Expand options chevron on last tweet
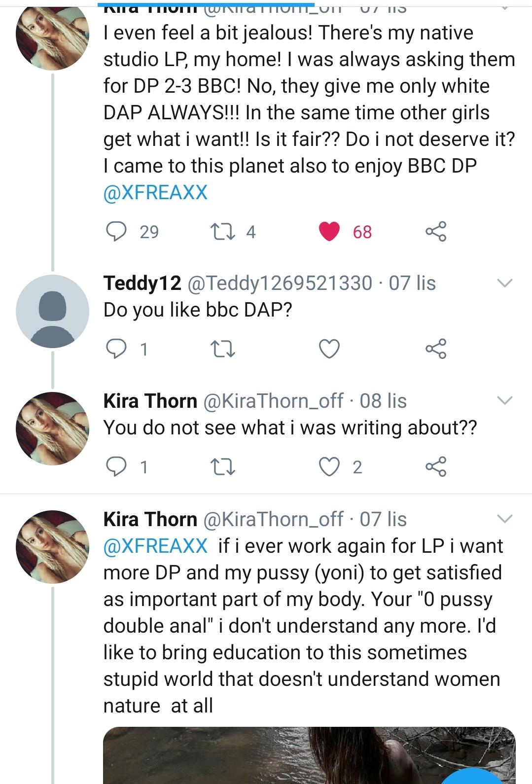The height and width of the screenshot is (784, 532). click(x=505, y=519)
